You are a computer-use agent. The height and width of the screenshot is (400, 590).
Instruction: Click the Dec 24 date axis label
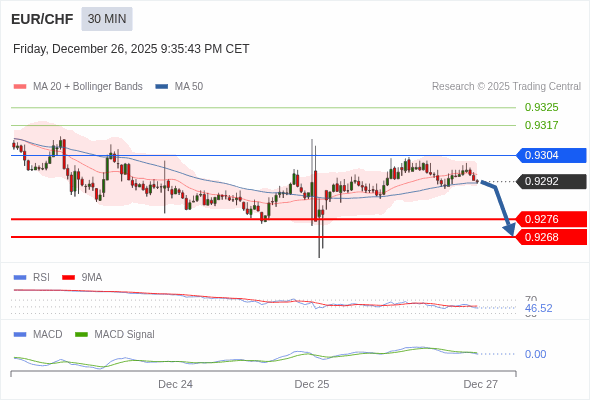tap(175, 384)
